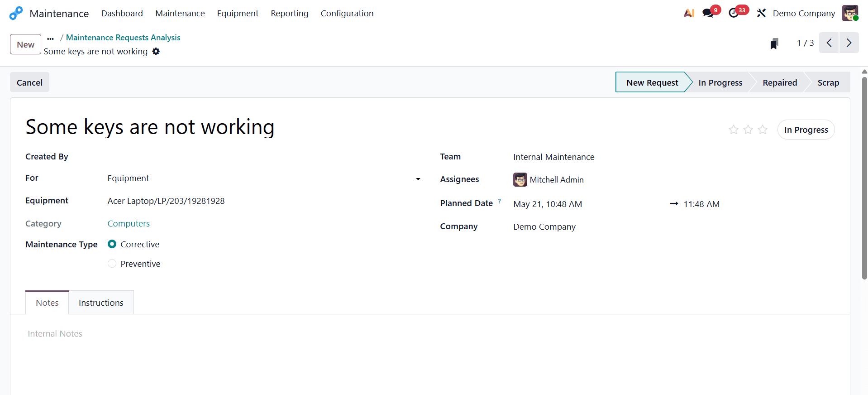Open the Maintenance menu item

click(180, 13)
